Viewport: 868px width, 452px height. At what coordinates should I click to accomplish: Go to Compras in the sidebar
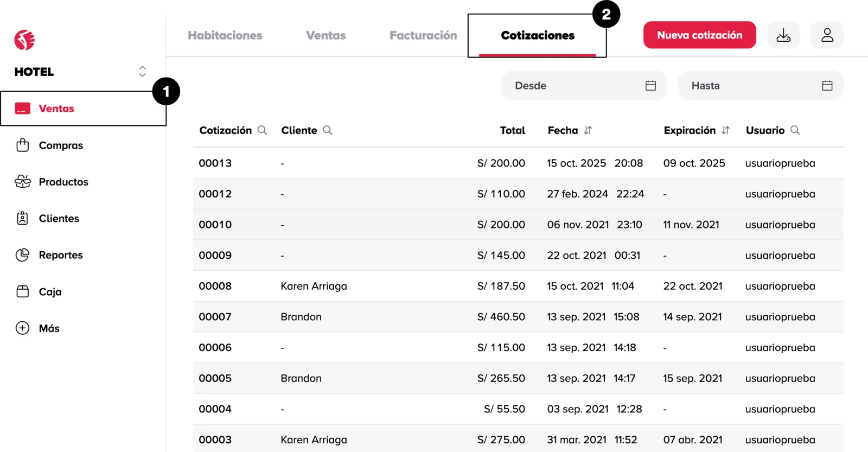61,145
